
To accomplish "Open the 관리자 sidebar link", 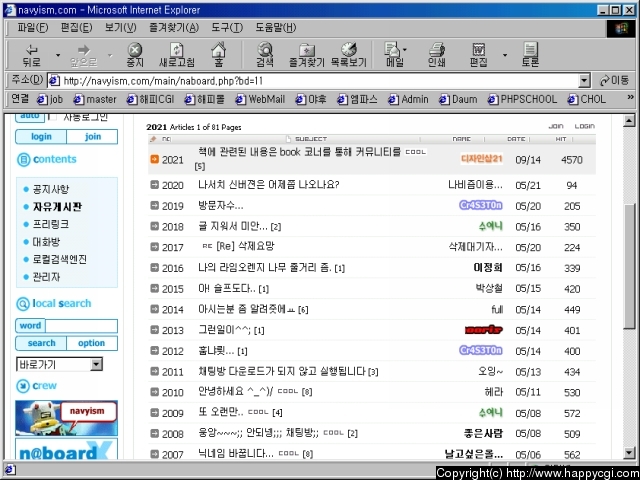I will click(x=46, y=277).
